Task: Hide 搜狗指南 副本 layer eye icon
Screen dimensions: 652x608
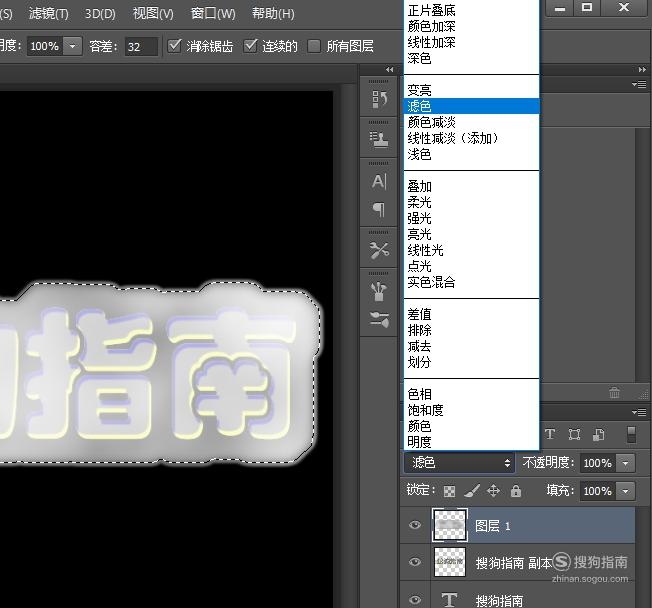Action: 415,562
